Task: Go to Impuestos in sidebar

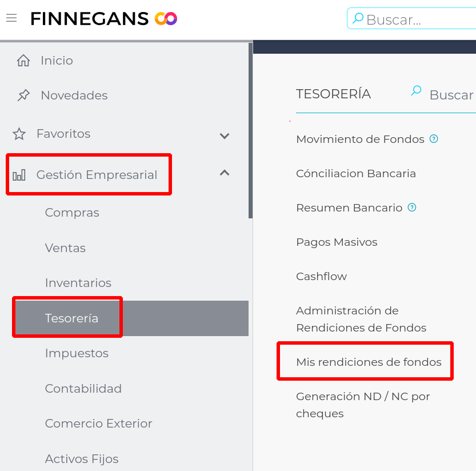Action: coord(77,353)
